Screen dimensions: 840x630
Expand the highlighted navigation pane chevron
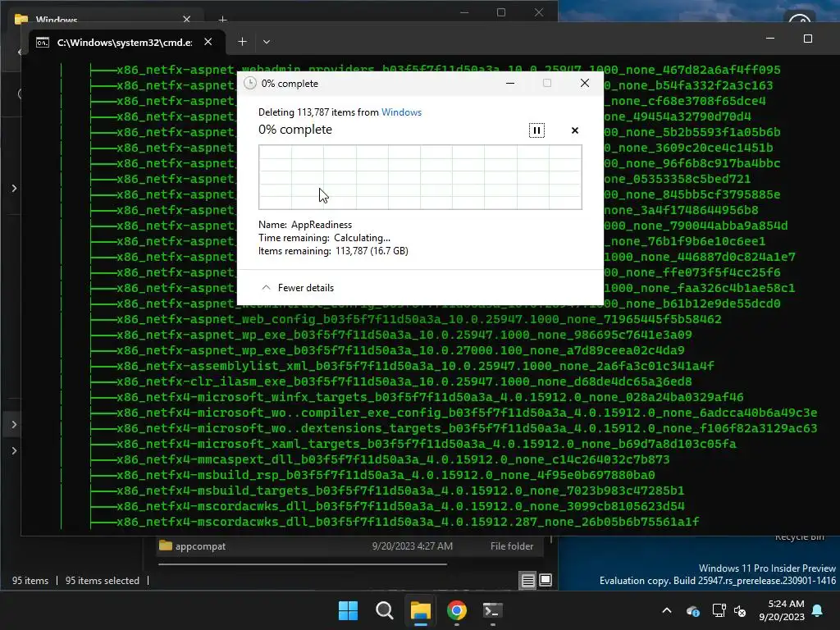tap(15, 424)
